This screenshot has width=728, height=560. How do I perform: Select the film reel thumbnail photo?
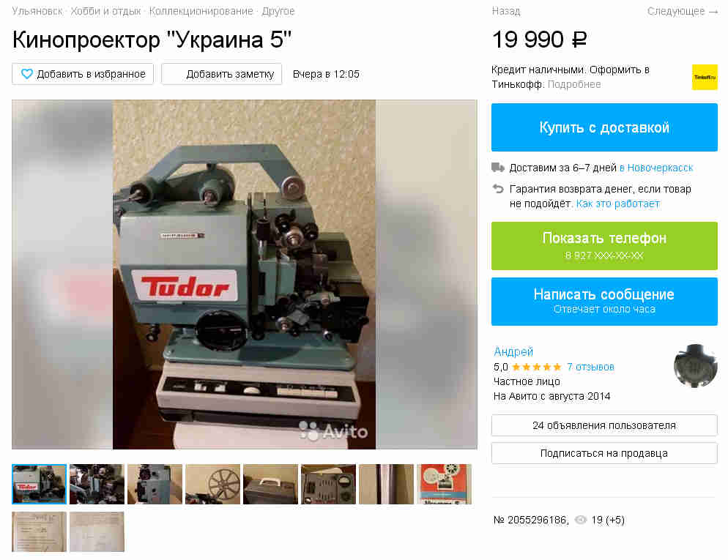(212, 484)
